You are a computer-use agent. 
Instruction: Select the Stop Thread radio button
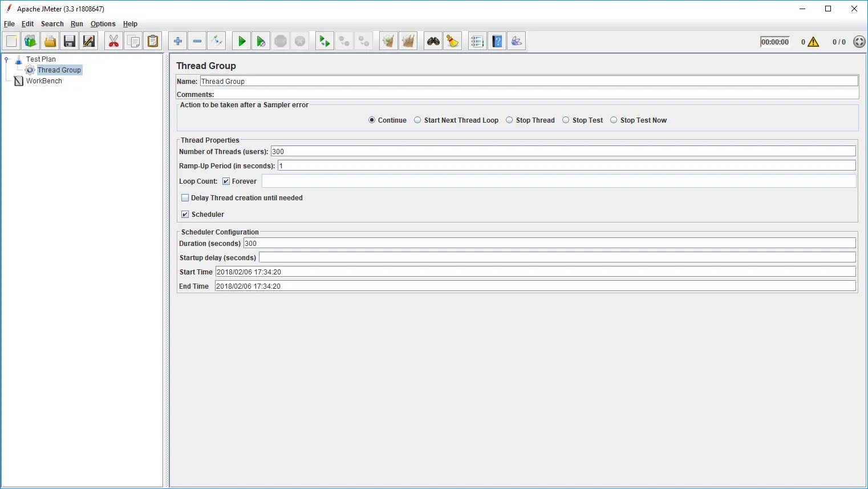509,120
